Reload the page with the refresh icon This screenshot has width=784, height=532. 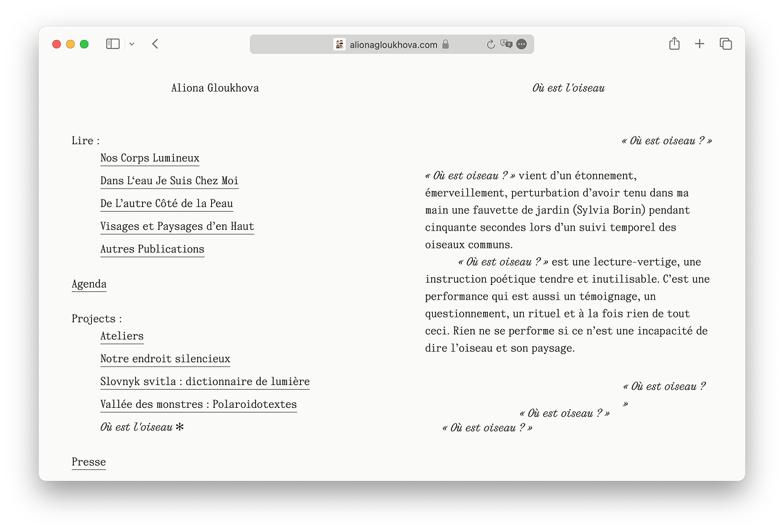click(x=491, y=44)
